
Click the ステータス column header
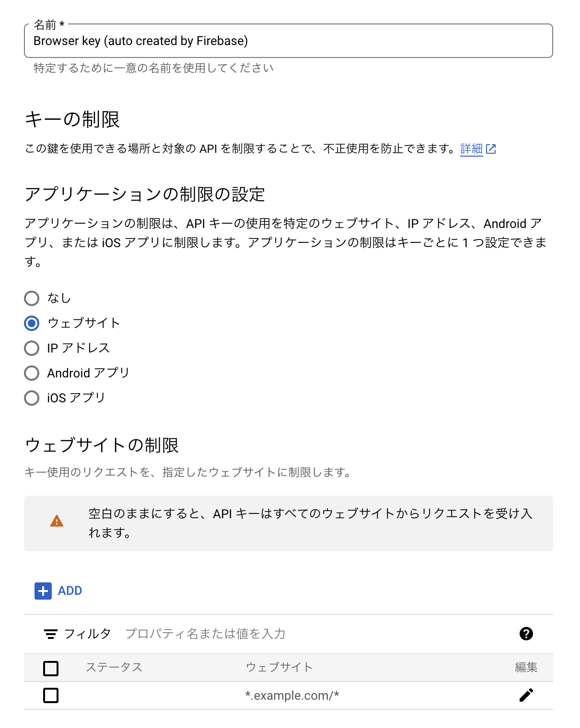tap(114, 667)
